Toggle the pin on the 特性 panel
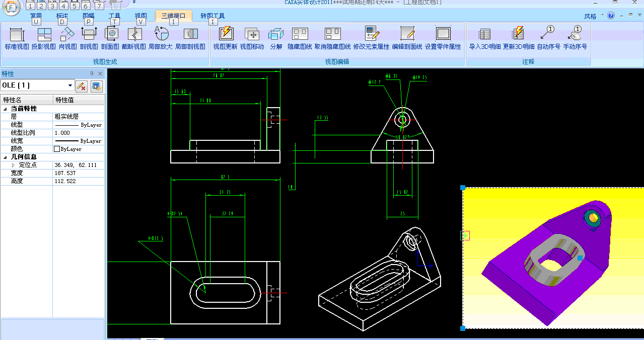The width and height of the screenshot is (644, 340). pyautogui.click(x=92, y=74)
